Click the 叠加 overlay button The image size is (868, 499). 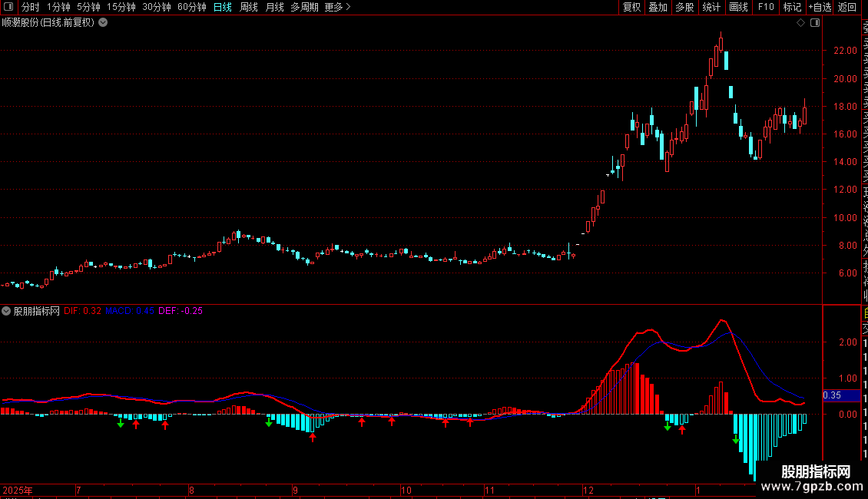(658, 7)
